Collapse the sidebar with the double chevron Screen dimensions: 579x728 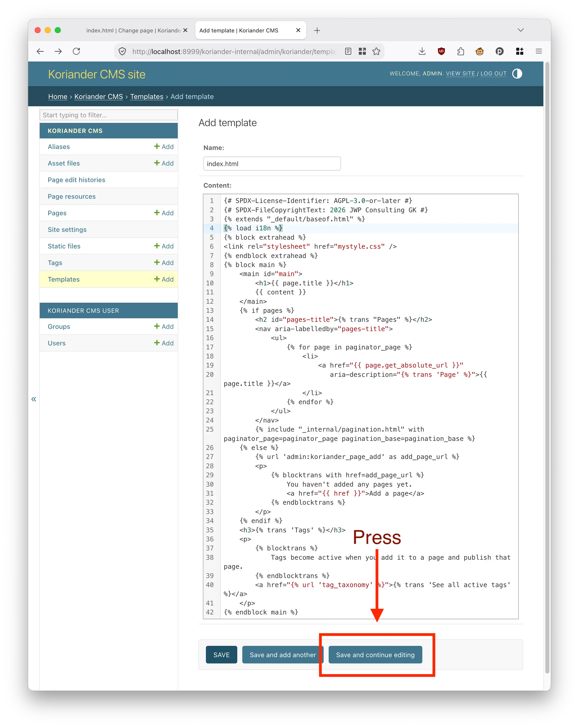34,399
